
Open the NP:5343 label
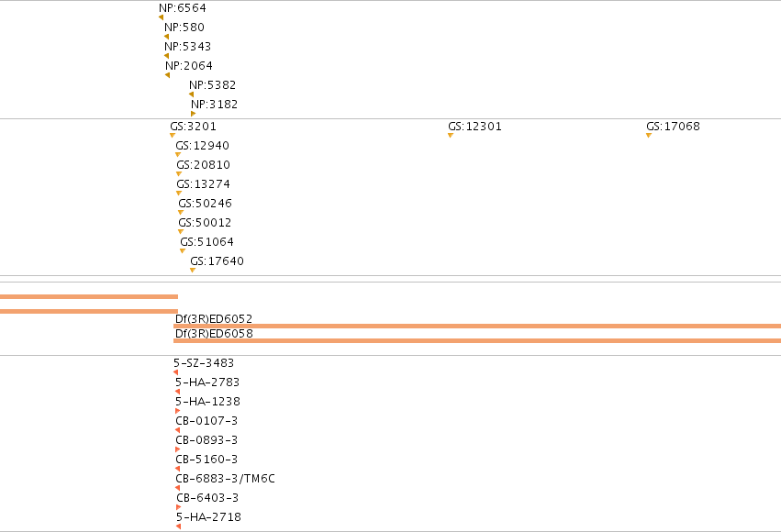coord(188,47)
